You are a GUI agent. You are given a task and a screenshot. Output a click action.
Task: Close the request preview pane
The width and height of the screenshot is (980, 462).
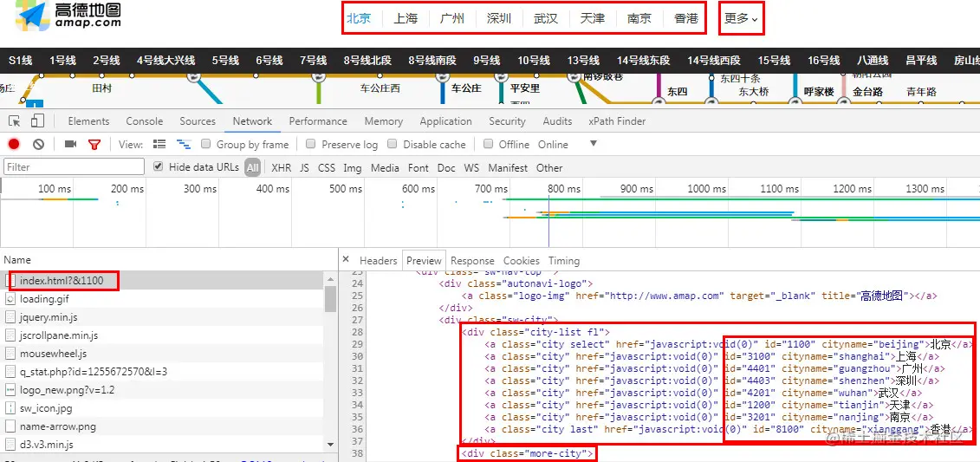pos(346,259)
